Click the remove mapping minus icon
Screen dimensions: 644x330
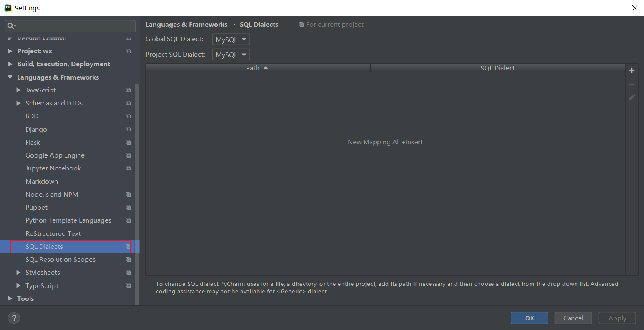632,84
